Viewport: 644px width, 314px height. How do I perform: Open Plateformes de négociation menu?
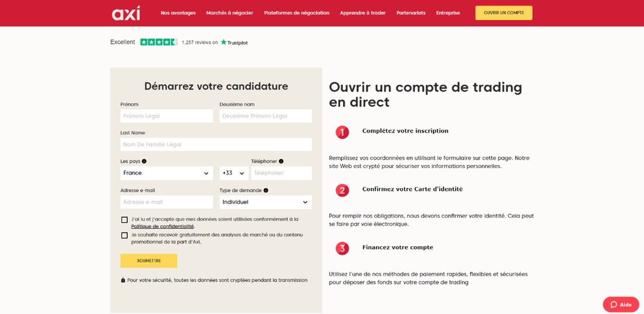(x=297, y=13)
